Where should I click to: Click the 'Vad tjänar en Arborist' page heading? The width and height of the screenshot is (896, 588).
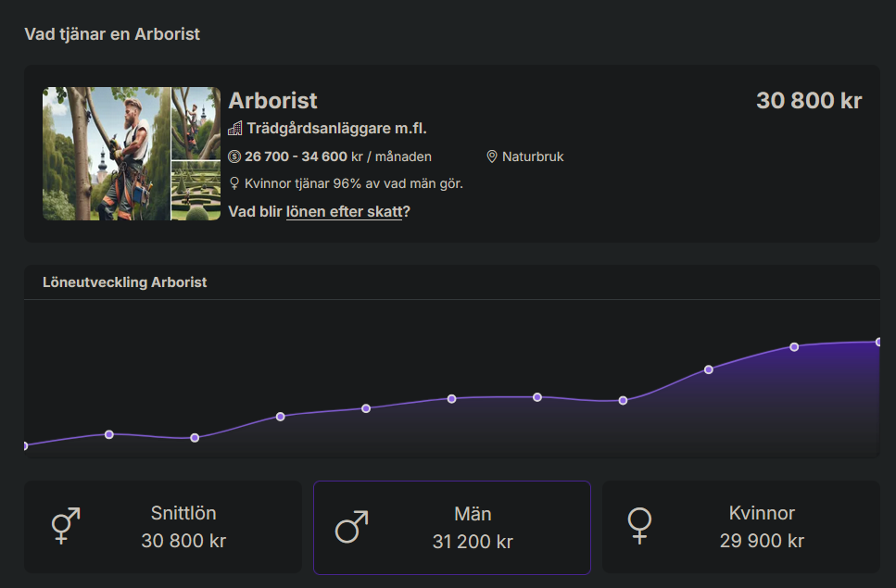click(x=112, y=34)
